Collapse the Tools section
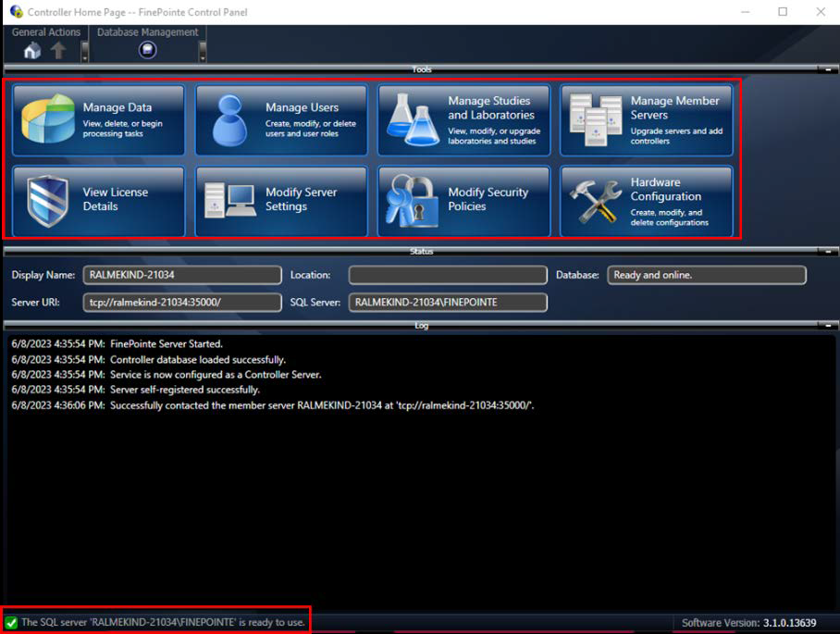 (828, 69)
